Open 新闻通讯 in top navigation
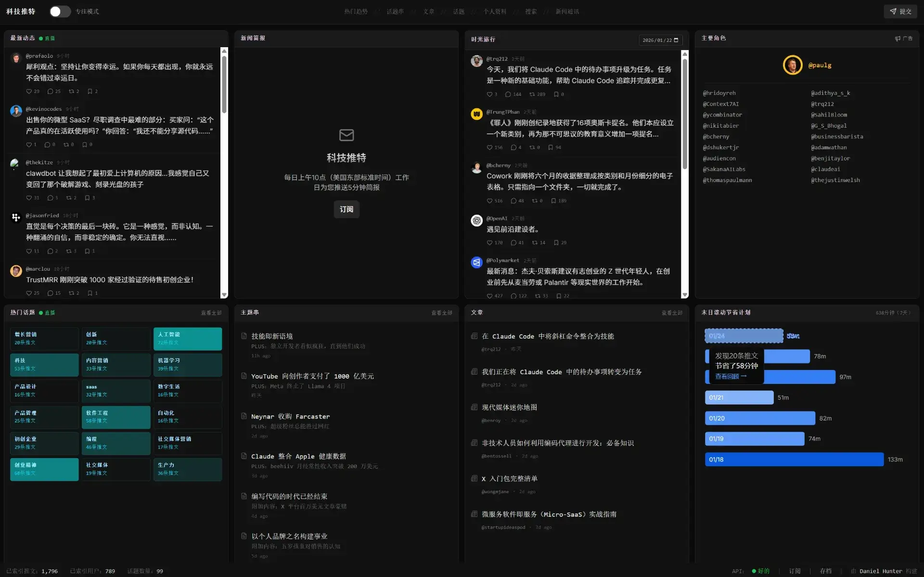 tap(567, 12)
